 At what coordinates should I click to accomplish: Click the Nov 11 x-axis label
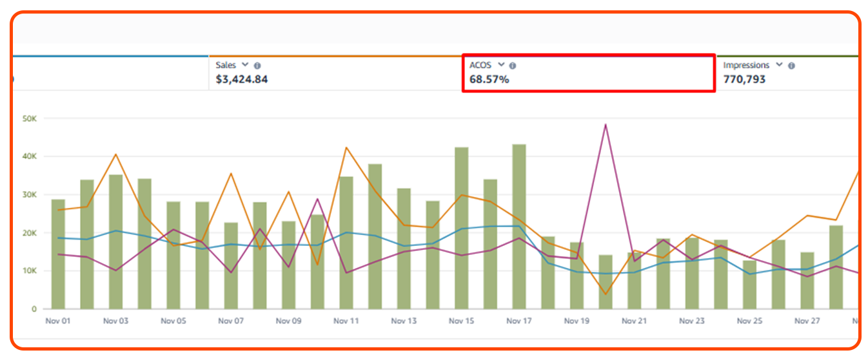(x=346, y=320)
